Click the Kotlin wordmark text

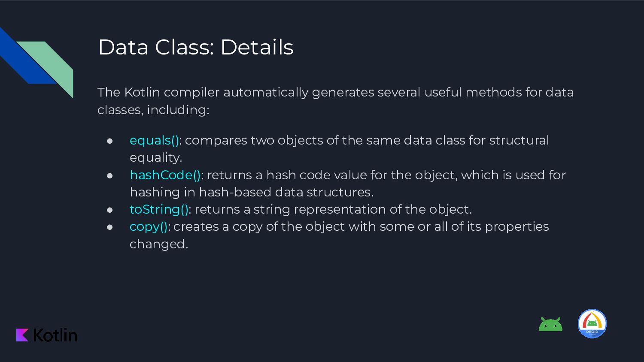pos(55,335)
